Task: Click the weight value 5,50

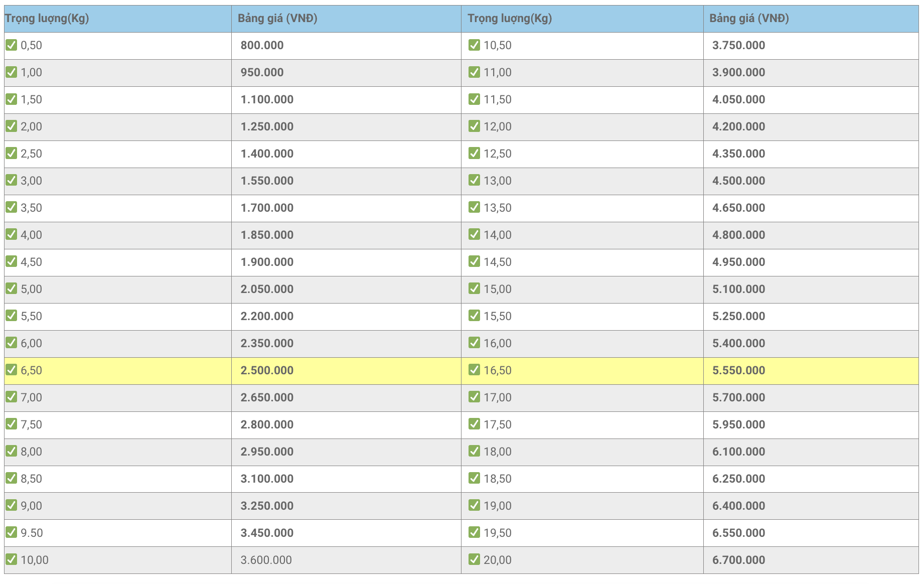Action: pos(31,316)
